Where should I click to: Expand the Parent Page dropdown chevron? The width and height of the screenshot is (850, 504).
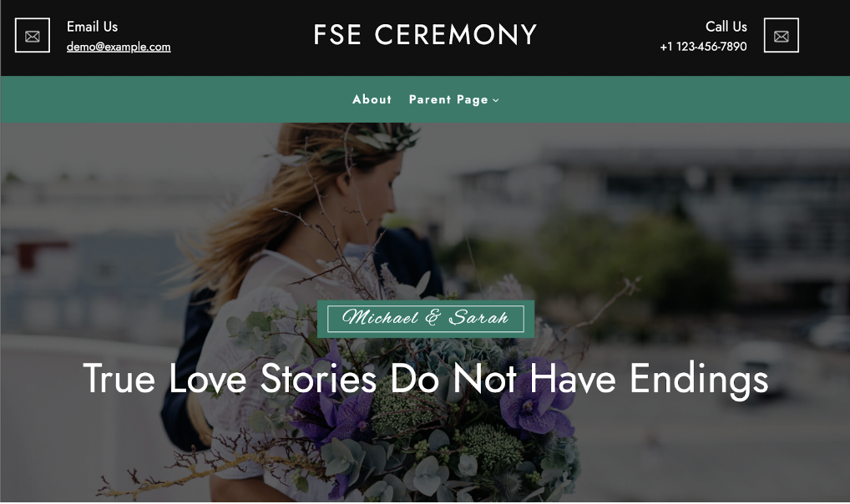coord(495,100)
